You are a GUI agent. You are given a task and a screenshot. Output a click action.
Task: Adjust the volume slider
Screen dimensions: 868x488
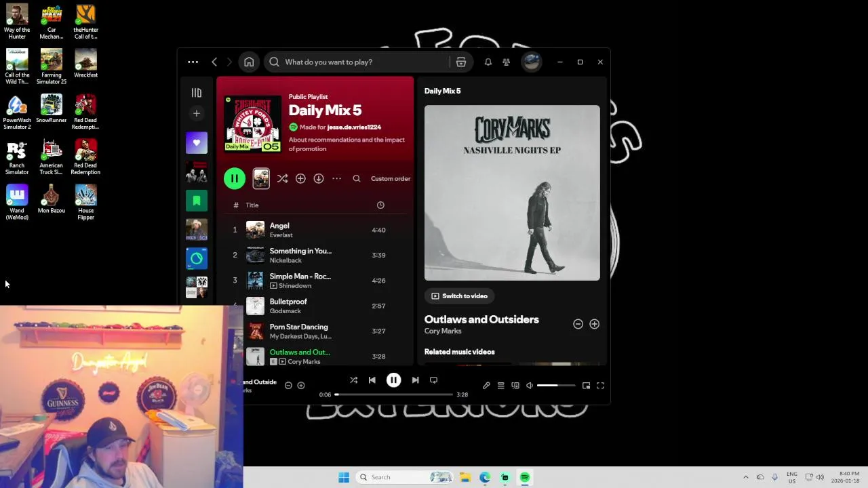pyautogui.click(x=557, y=386)
